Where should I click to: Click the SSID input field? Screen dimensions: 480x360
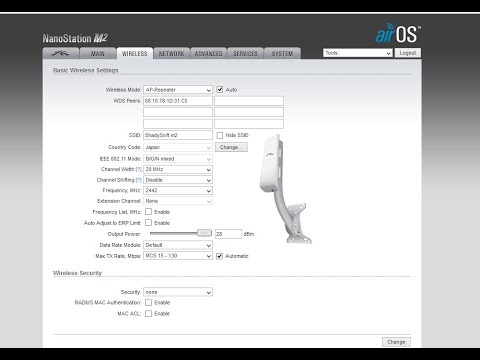[178, 135]
